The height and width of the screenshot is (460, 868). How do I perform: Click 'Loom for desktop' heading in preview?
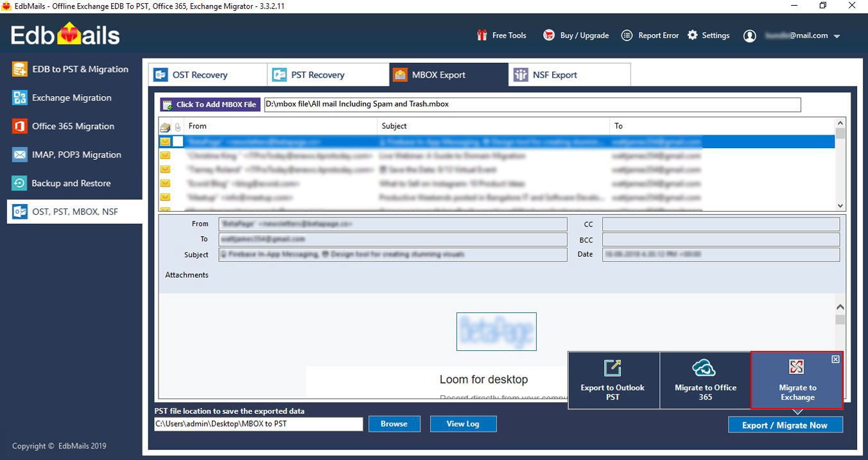(483, 380)
